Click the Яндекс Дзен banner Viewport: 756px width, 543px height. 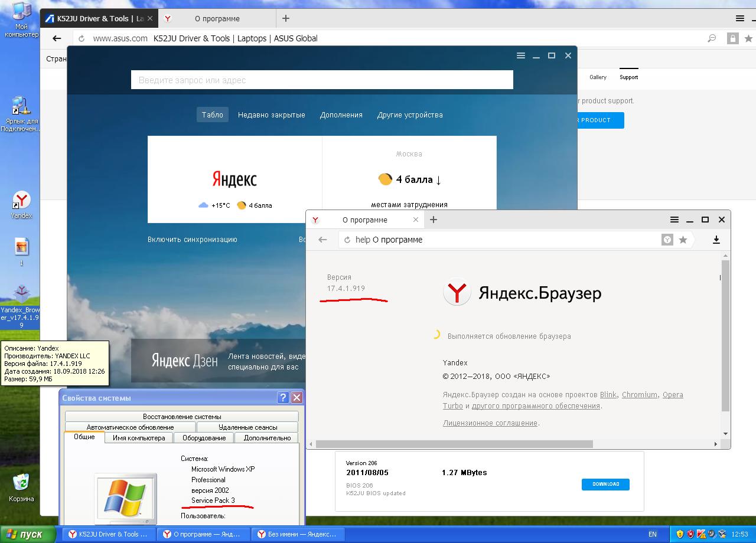(219, 361)
